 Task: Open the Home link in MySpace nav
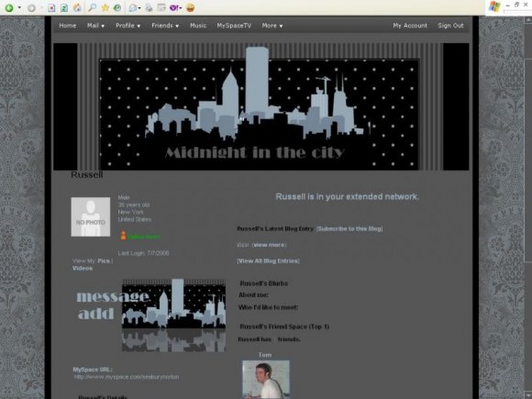(x=68, y=26)
